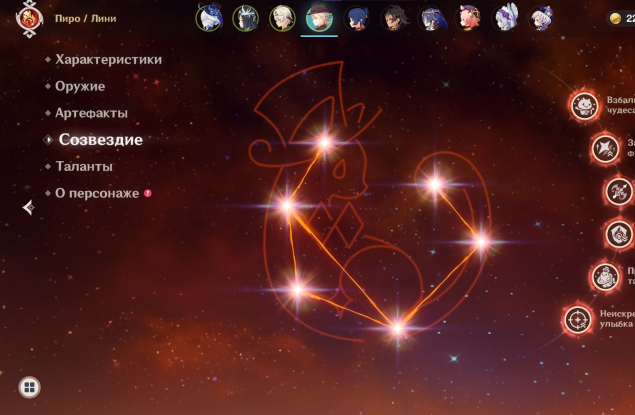
Task: Click the Пиро / Лини character title
Action: (85, 19)
